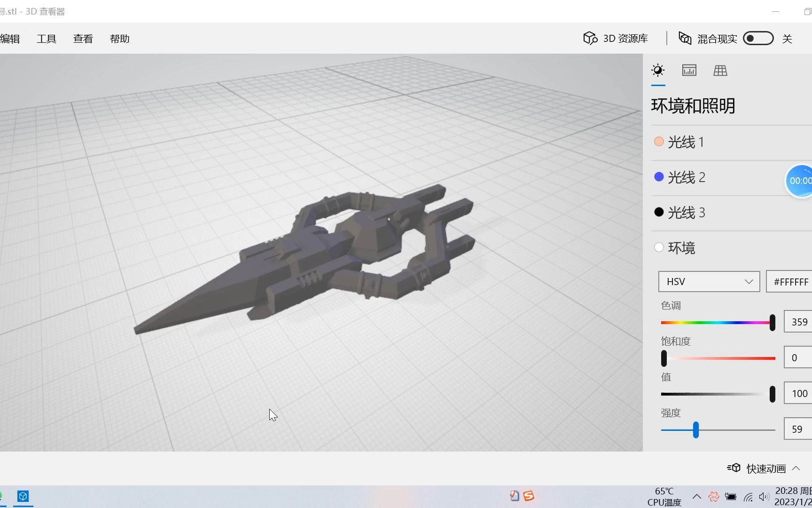Switch to the Stats and Shading tab icon
This screenshot has height=508, width=812.
[x=689, y=71]
